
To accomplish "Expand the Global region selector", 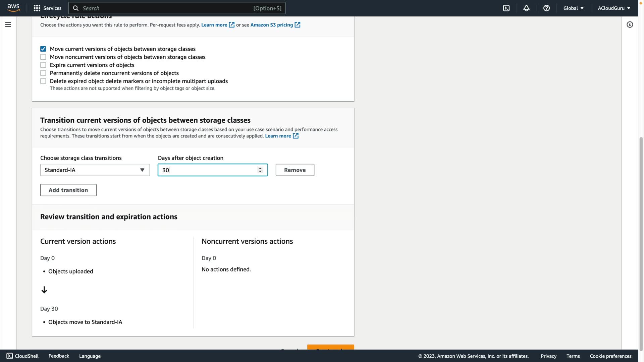I will point(573,8).
